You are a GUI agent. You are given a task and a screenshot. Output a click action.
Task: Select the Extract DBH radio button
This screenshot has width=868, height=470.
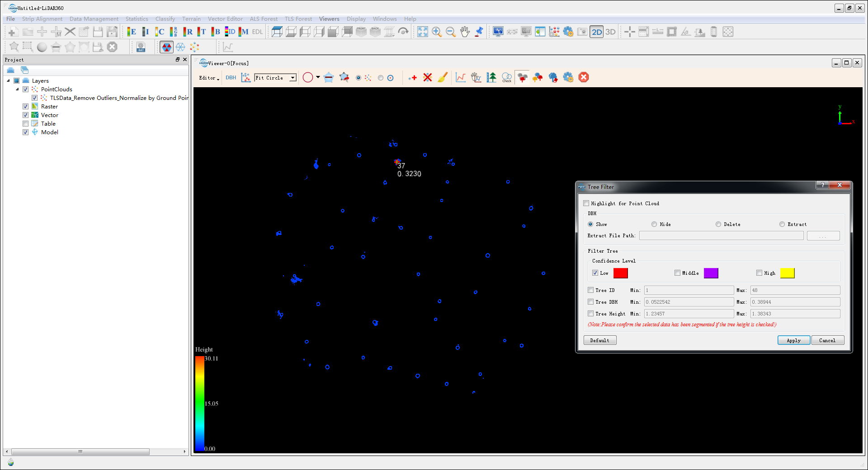(782, 224)
